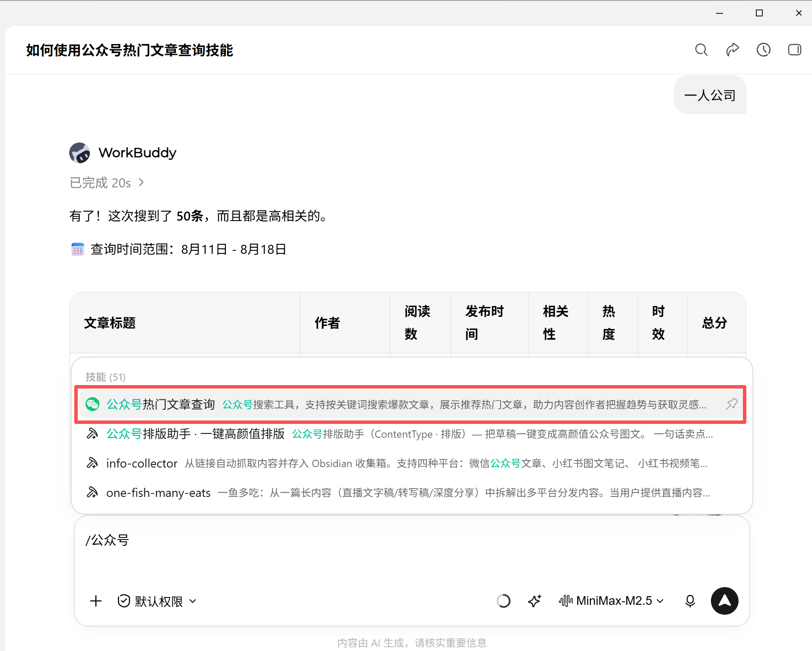Click the 查询时间范围 date text
Image resolution: width=812 pixels, height=651 pixels.
coord(188,249)
